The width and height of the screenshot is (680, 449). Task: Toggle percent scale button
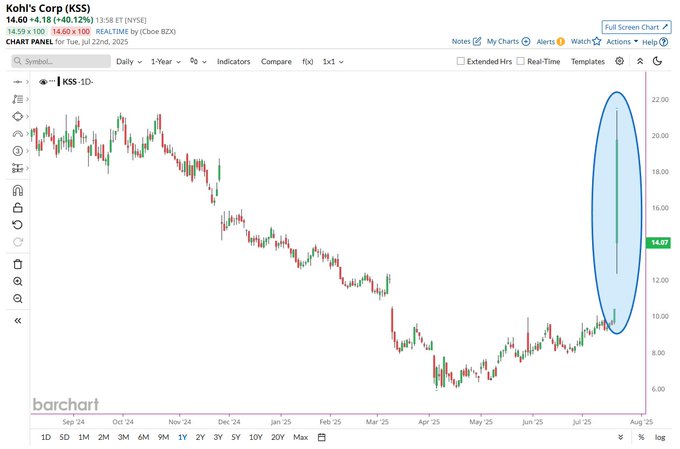[641, 437]
